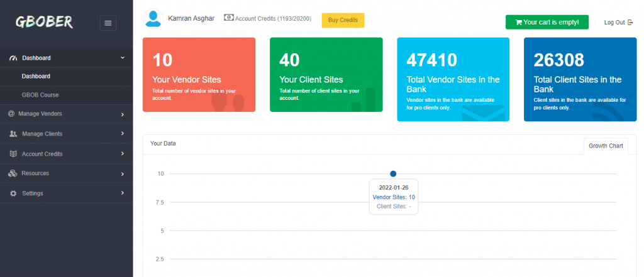Switch to the Growth Chart tab
Viewport: 644px width, 277px height.
606,146
